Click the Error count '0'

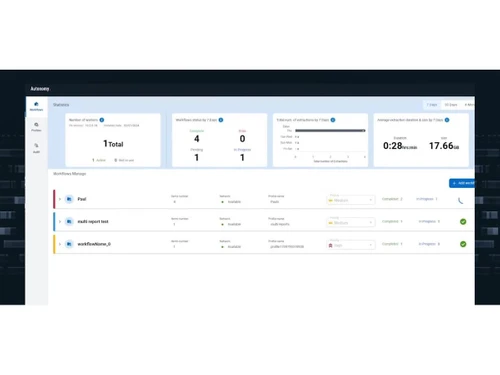[x=242, y=138]
